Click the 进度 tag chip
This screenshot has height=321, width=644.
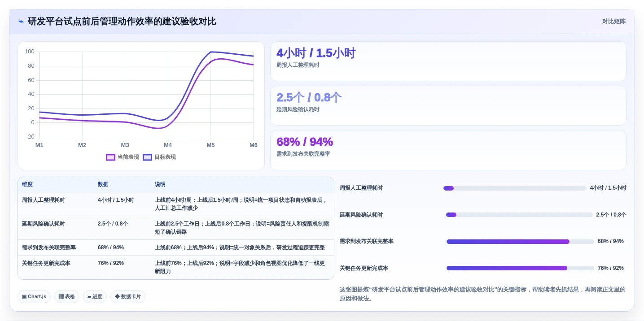[x=95, y=297]
